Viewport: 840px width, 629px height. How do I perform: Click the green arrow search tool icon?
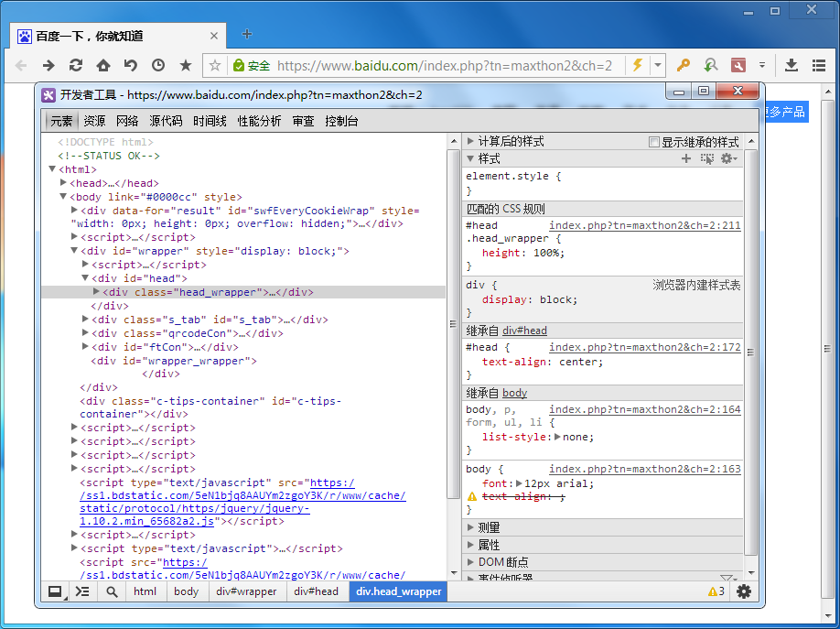point(711,65)
